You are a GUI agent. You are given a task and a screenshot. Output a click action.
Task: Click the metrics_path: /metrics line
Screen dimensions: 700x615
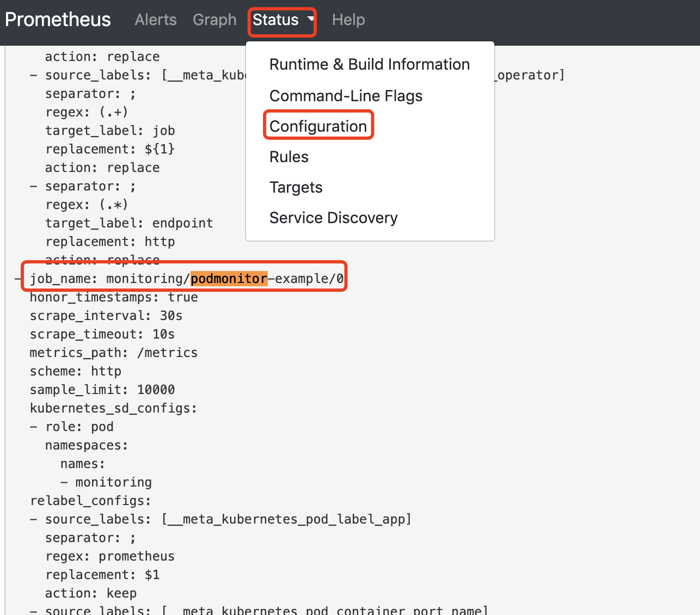pyautogui.click(x=113, y=353)
